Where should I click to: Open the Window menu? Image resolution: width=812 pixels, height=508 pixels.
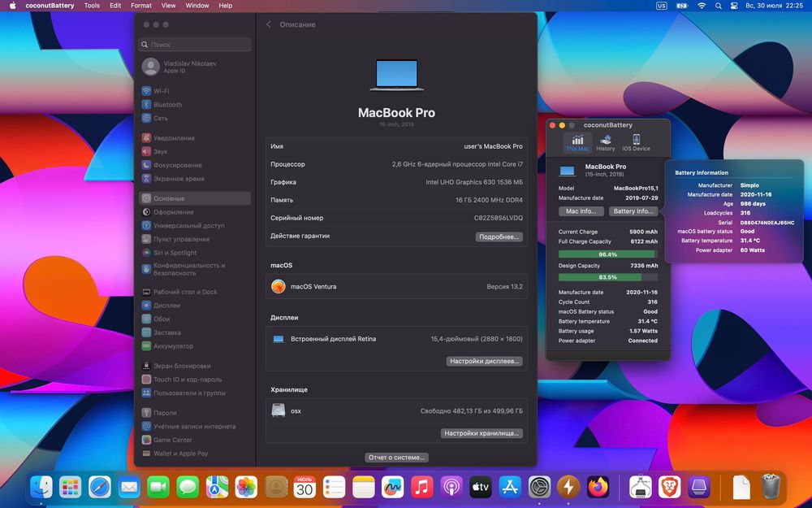[x=197, y=6]
